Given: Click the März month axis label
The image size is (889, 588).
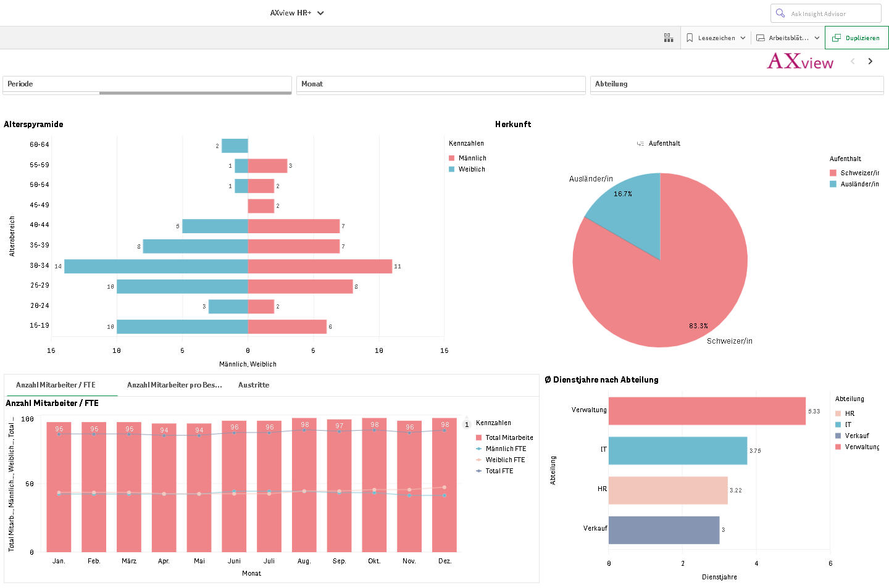Looking at the screenshot, I should point(129,561).
